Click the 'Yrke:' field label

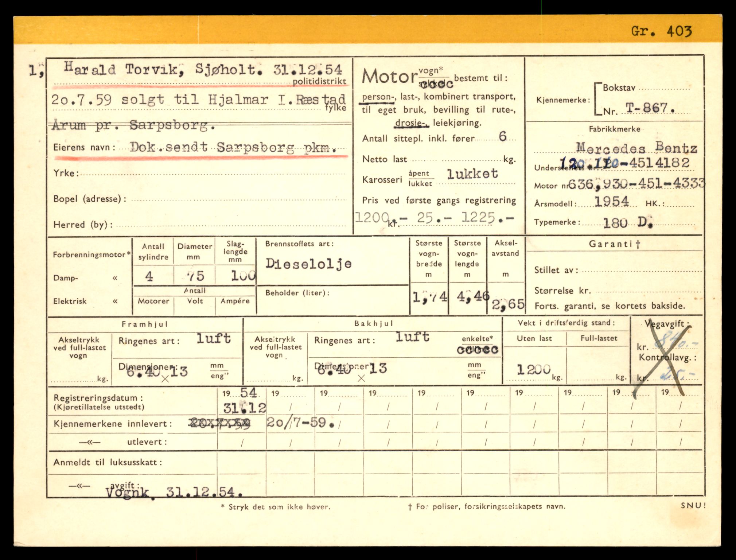[x=66, y=173]
